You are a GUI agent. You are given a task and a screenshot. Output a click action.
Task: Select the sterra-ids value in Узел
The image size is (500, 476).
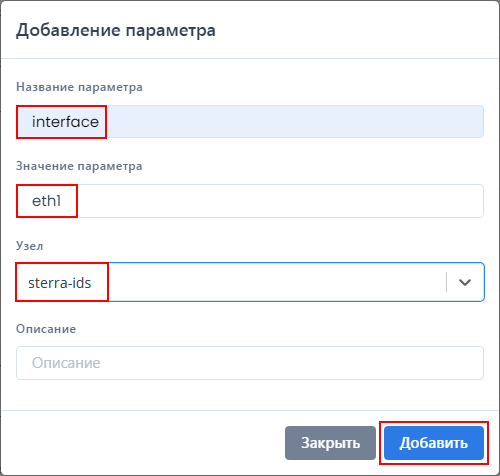[60, 283]
